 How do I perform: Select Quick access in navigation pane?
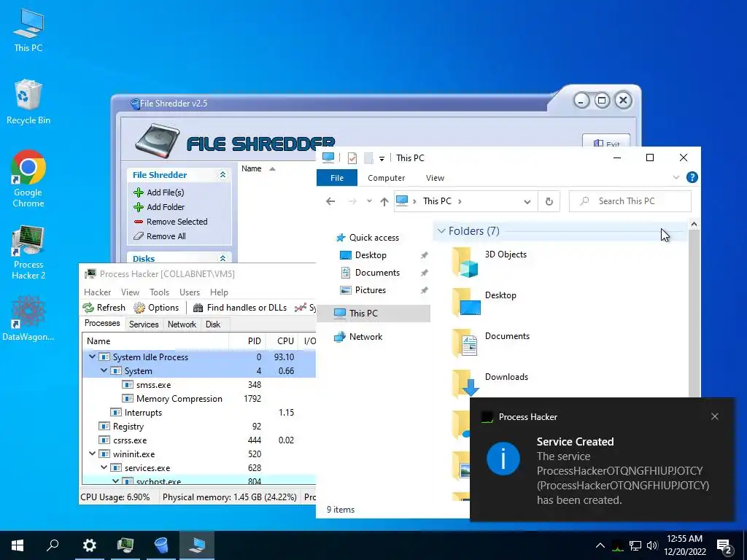374,238
